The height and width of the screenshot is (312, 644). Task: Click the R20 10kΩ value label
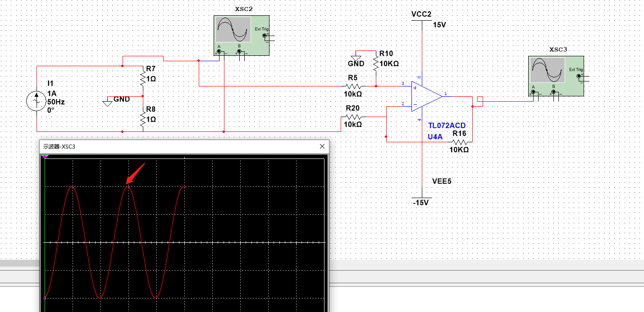pos(353,124)
